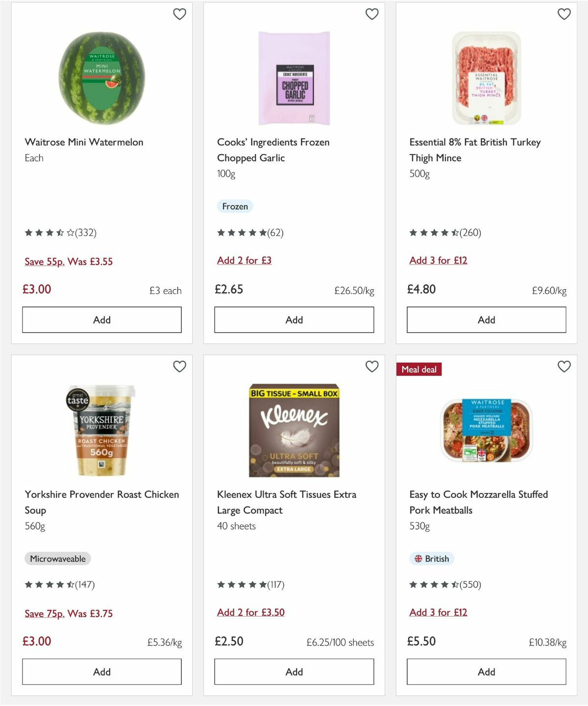Click the British flag icon on the meatballs badge

(419, 558)
